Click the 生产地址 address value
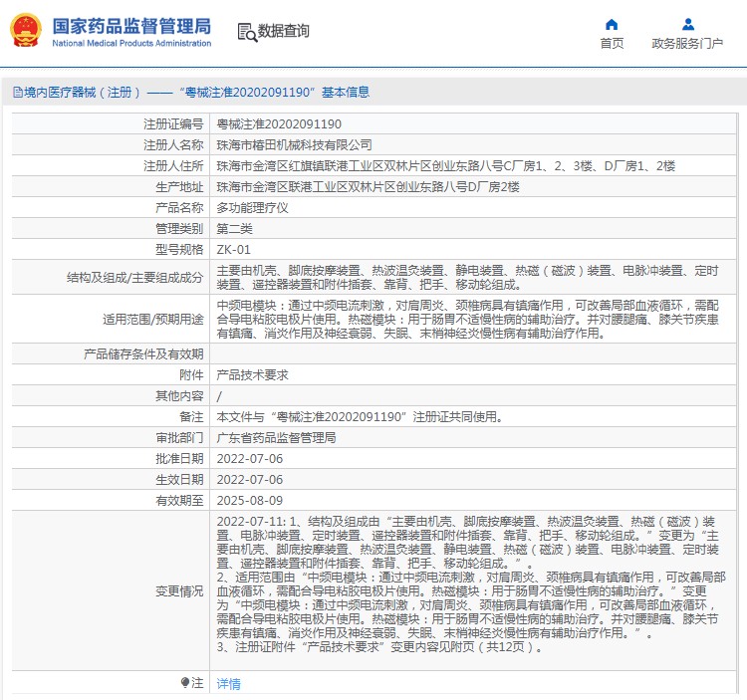747x700 pixels. [368, 187]
